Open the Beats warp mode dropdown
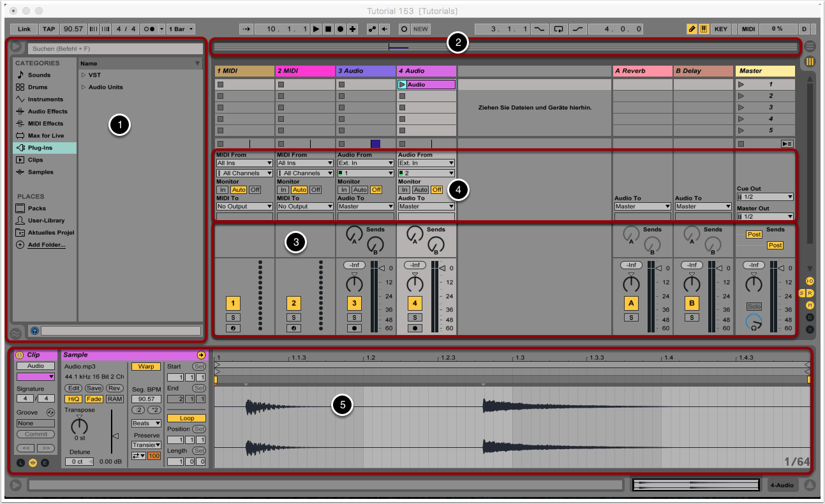 click(x=146, y=423)
